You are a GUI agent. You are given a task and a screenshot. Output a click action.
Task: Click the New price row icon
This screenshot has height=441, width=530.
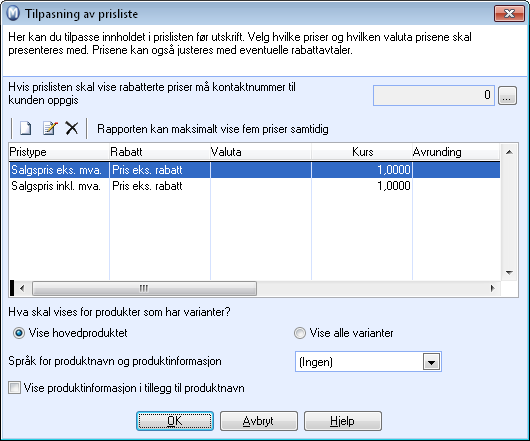[26, 129]
